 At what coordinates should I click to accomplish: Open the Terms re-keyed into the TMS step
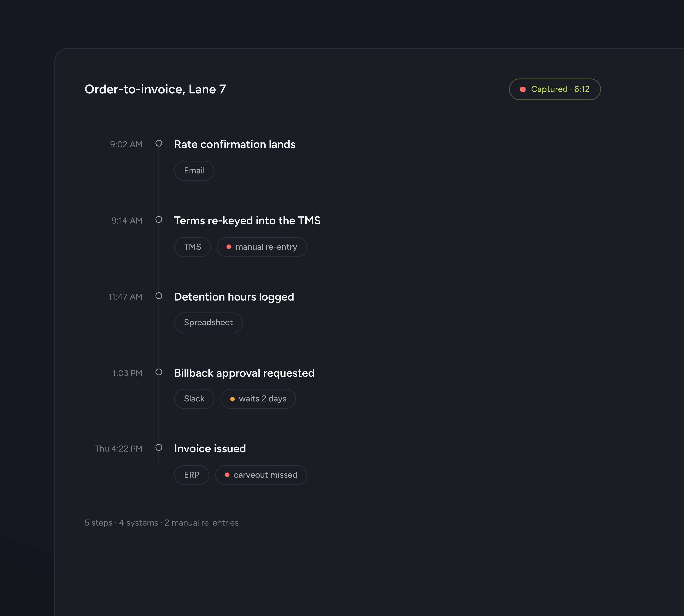pos(247,220)
